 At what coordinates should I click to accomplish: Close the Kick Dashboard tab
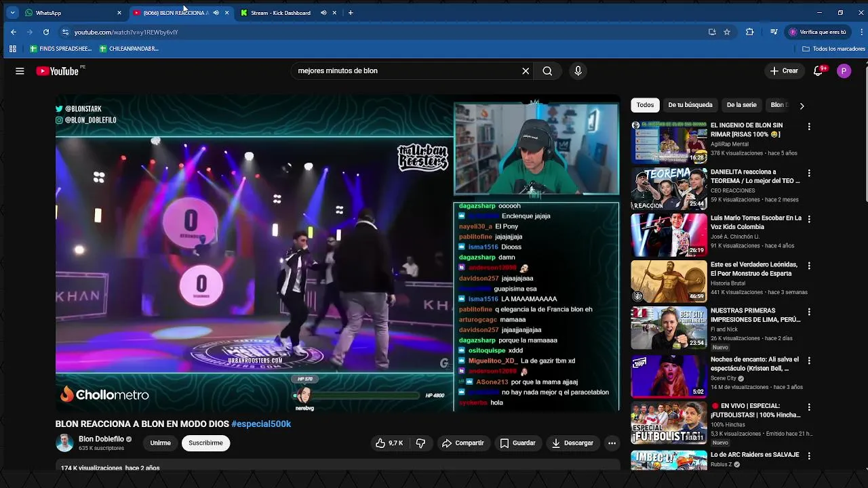[x=334, y=13]
